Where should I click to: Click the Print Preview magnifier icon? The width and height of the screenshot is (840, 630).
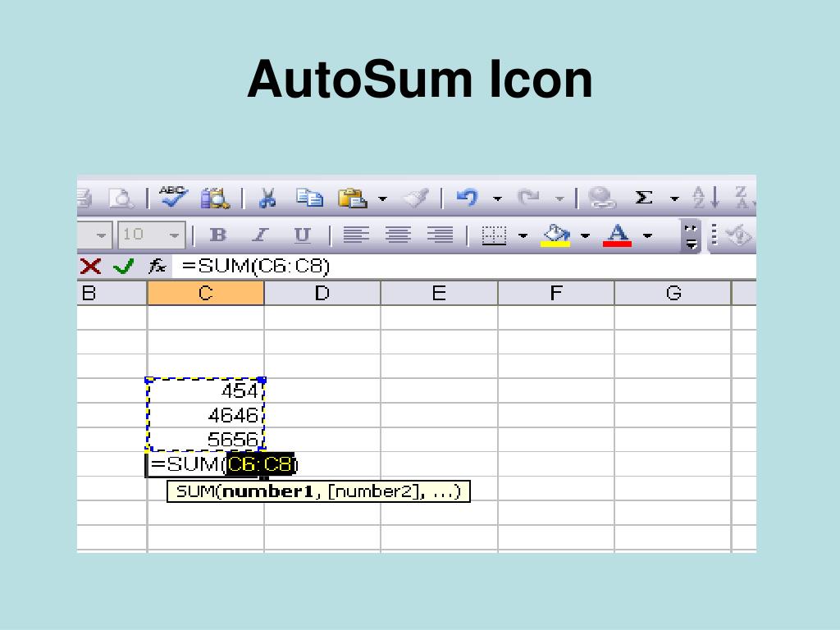[121, 199]
